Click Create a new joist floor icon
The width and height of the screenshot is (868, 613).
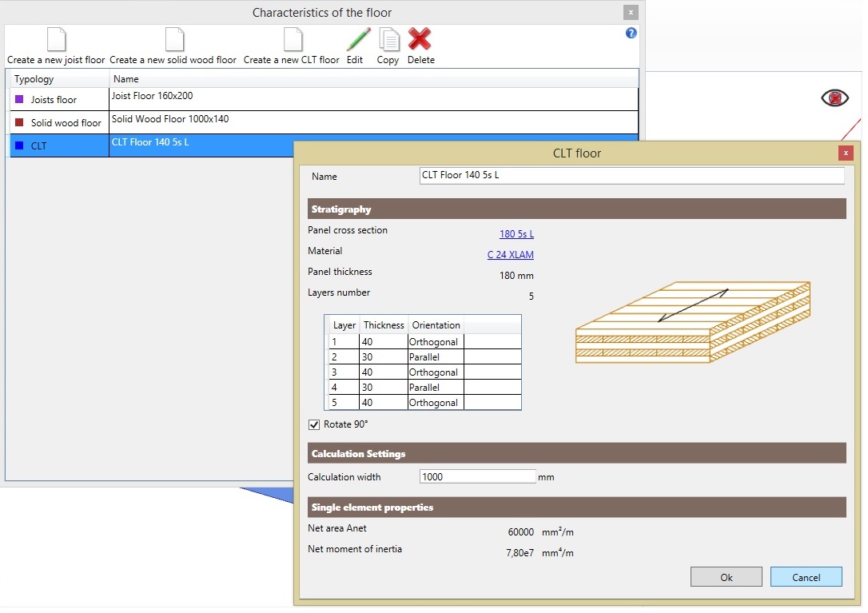tap(57, 39)
